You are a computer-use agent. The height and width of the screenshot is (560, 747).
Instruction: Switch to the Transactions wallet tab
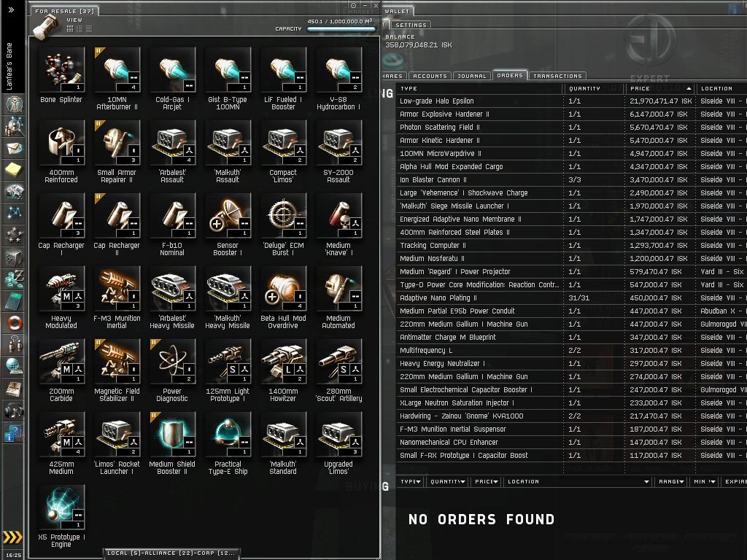point(557,76)
